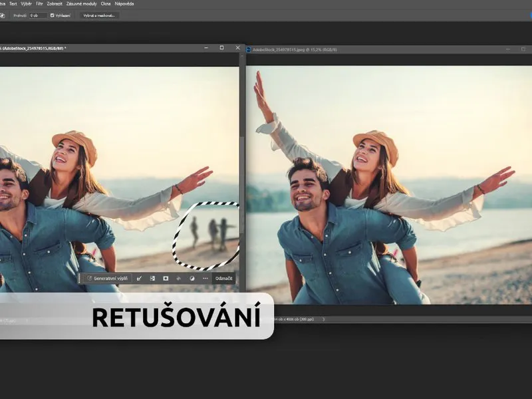Screen dimensions: 532x399
Task: Open the Výběr menu
Action: pos(26,4)
